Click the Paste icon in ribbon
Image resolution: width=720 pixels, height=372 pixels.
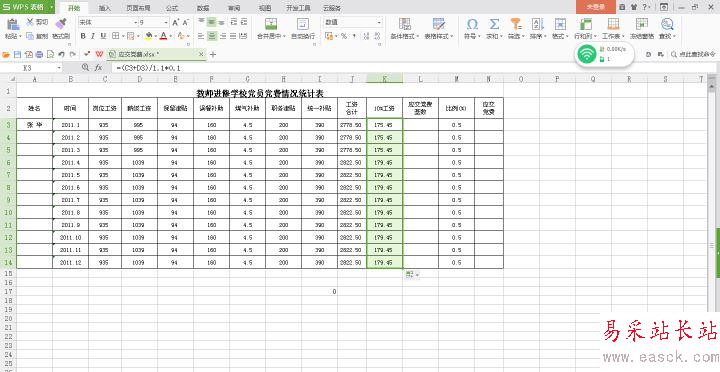pos(12,24)
